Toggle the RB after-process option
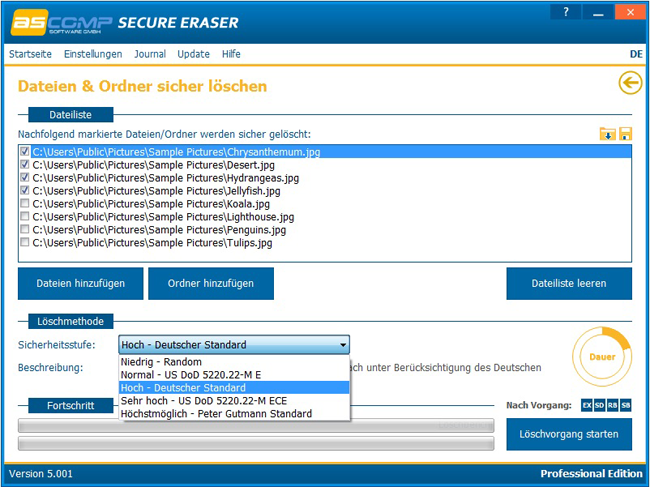The image size is (650, 487). tap(612, 405)
